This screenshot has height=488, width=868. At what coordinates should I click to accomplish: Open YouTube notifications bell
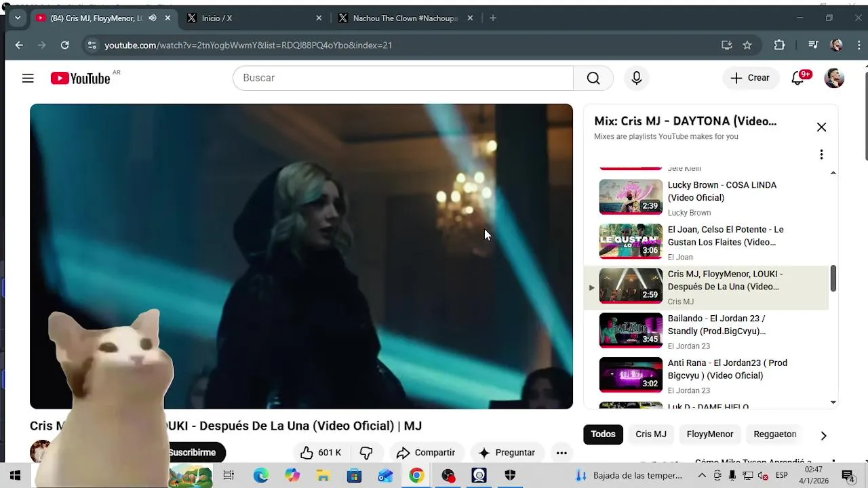pos(797,78)
